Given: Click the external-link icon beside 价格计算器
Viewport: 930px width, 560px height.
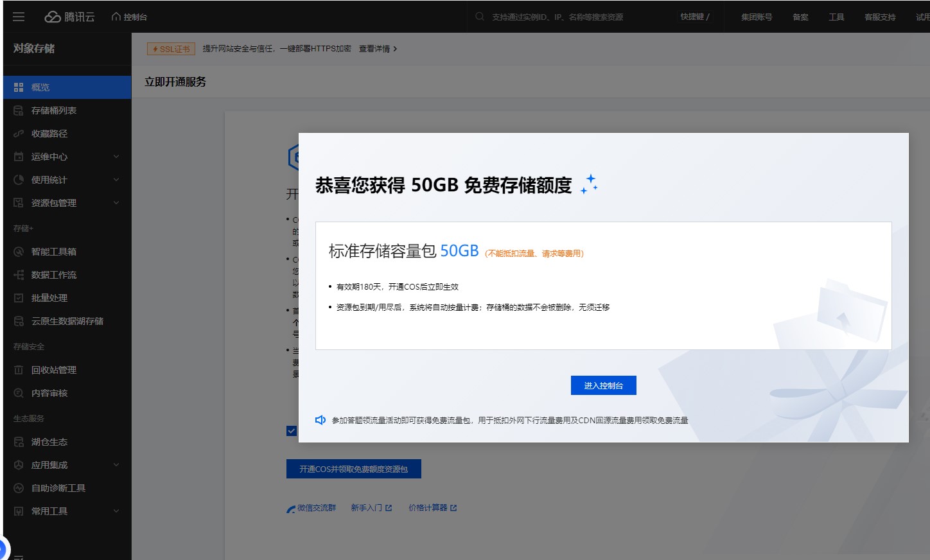Looking at the screenshot, I should coord(453,508).
